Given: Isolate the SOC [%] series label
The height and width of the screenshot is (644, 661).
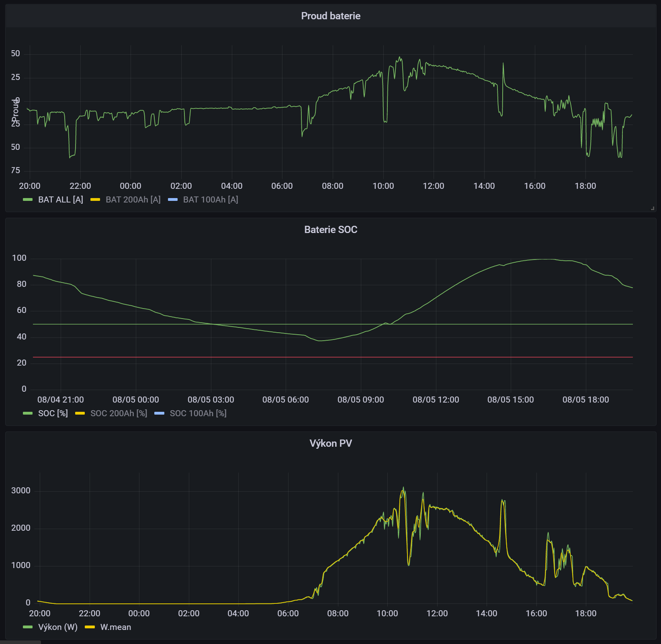Looking at the screenshot, I should click(x=53, y=413).
